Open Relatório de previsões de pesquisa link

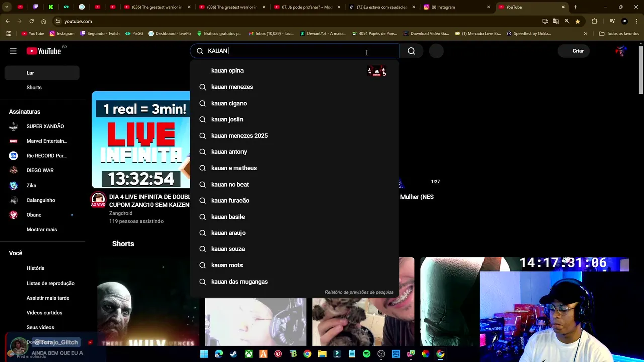[359, 292]
